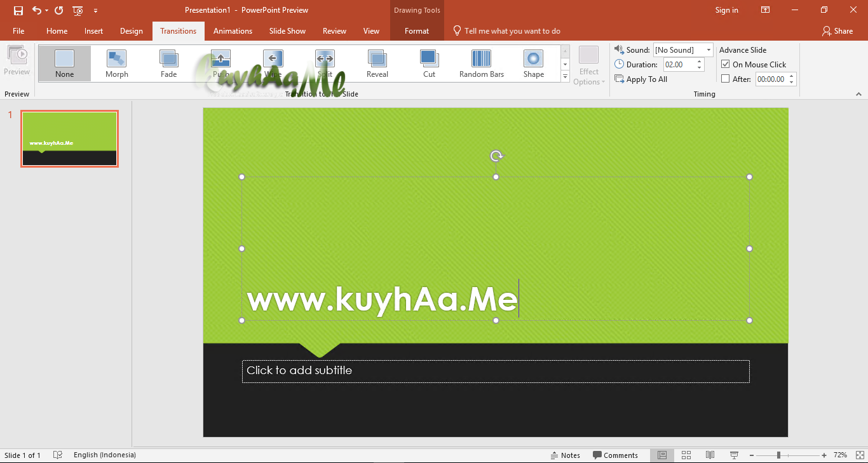
Task: Apply the Reveal transition
Action: 377,64
